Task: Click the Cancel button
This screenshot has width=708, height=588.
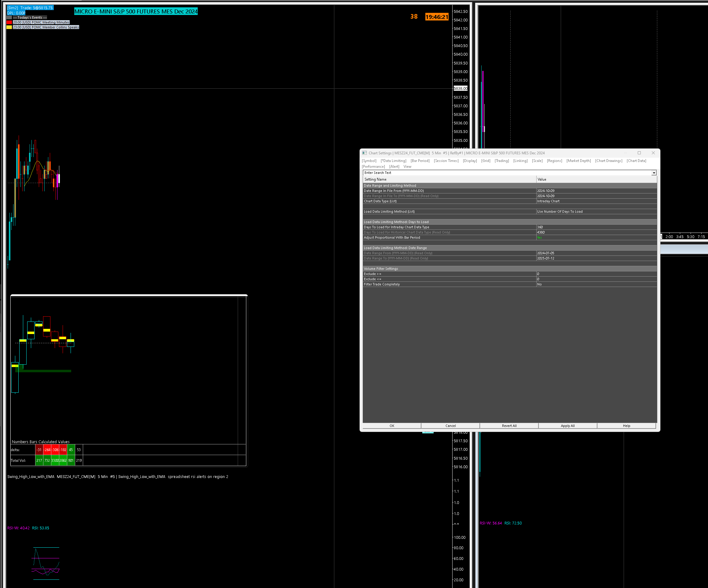Action: pos(450,426)
